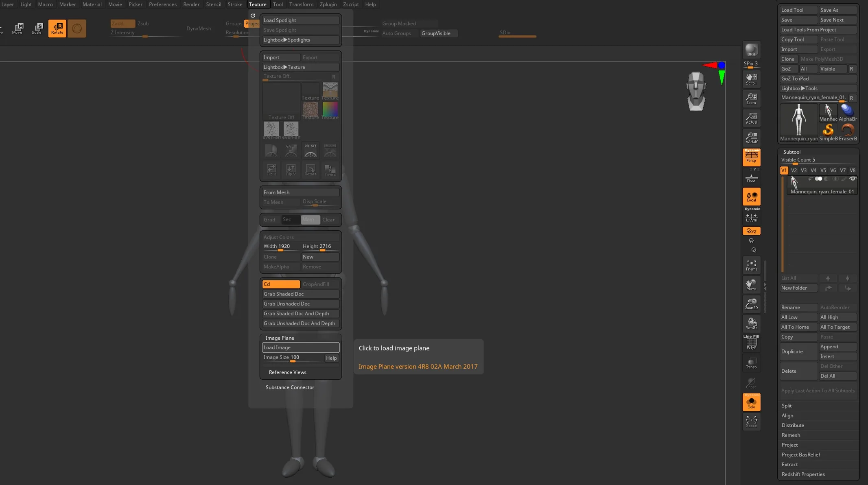Click the Frame icon
This screenshot has height=485, width=868.
[751, 265]
